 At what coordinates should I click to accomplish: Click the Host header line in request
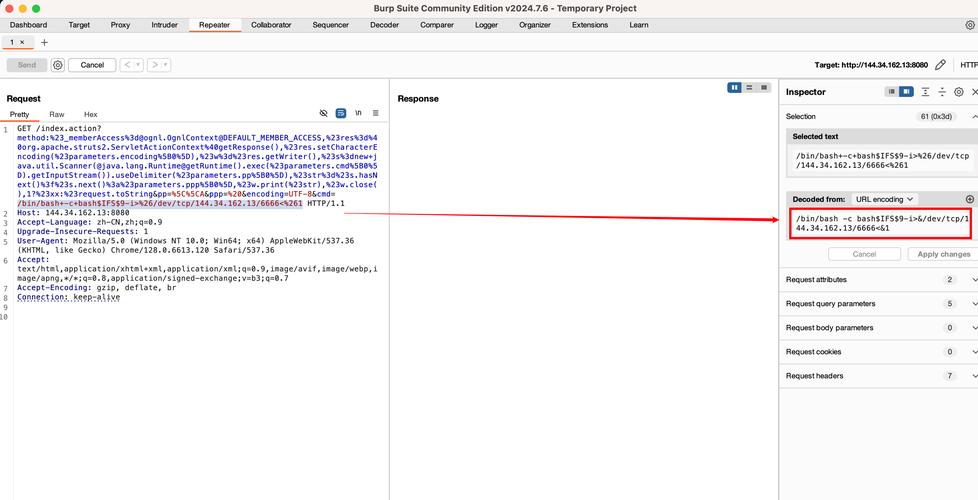(x=73, y=213)
